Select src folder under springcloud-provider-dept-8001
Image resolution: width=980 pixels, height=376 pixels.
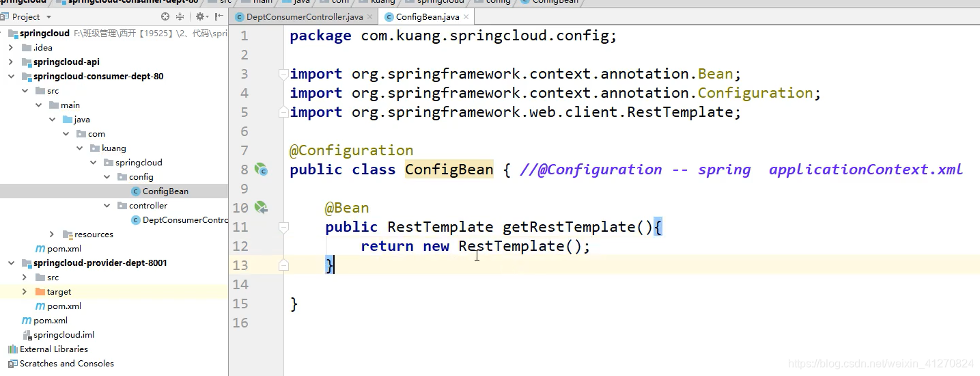point(53,278)
